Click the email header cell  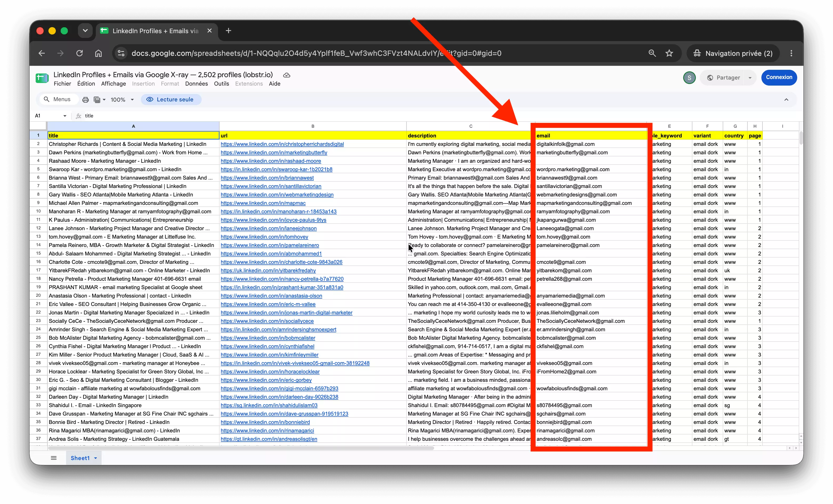click(x=591, y=136)
